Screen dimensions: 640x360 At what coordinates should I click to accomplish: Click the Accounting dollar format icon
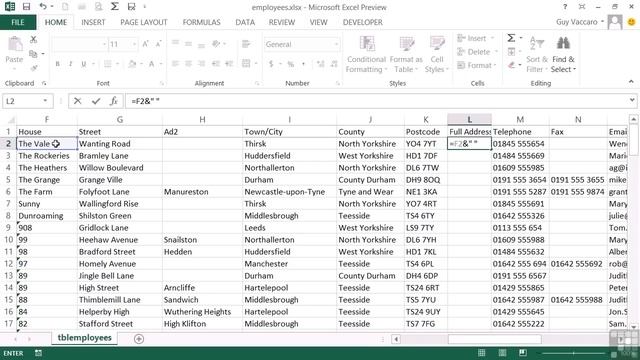[271, 64]
